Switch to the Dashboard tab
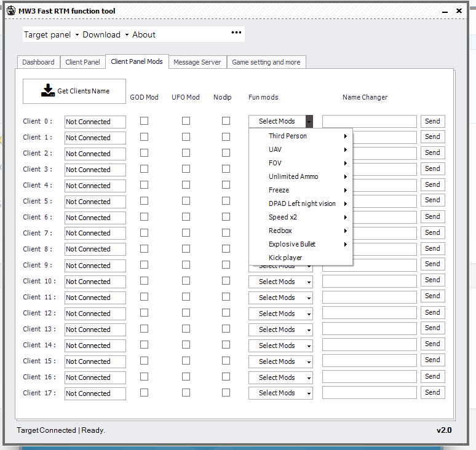The height and width of the screenshot is (450, 476). (x=38, y=62)
